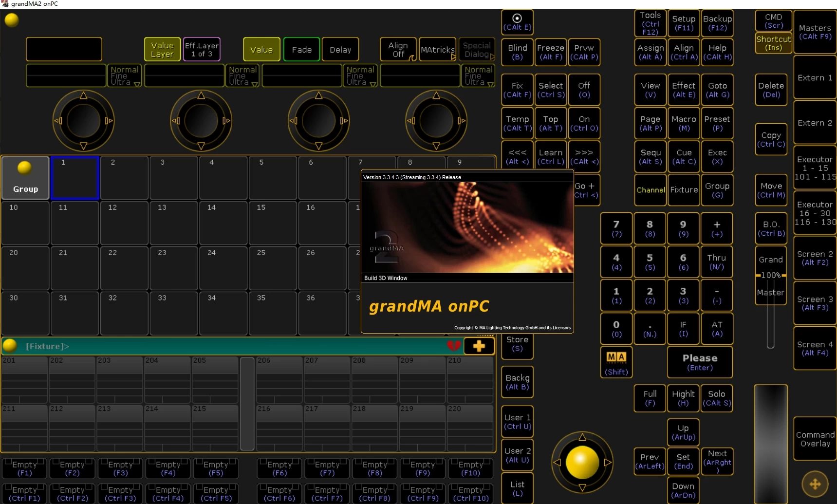
Task: Click the trackball's left arrow
Action: 557,462
